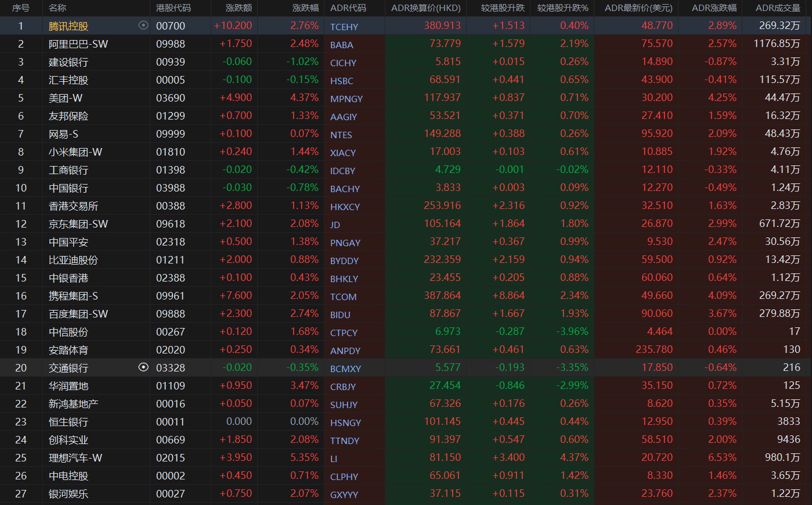This screenshot has width=812, height=505.
Task: Sort by the 港股代码 column header
Action: coord(174,8)
